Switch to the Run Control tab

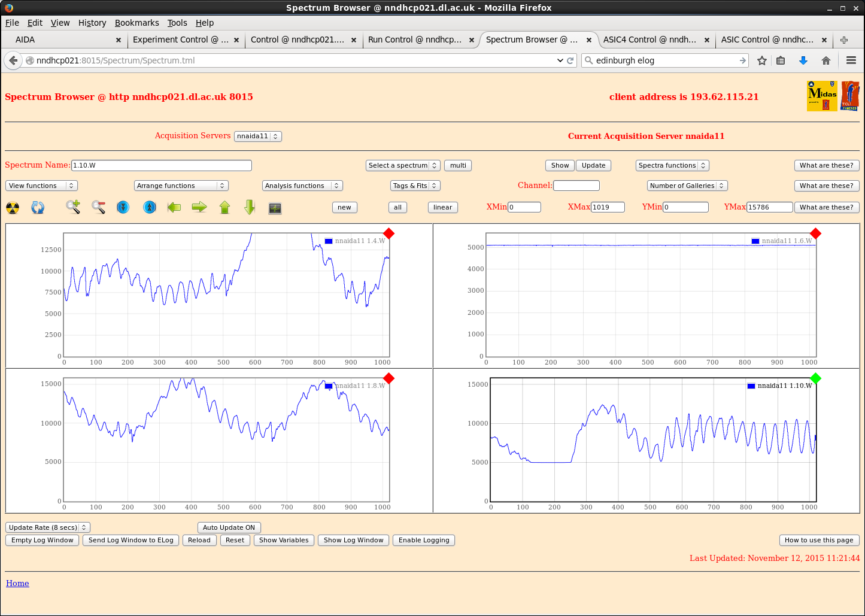[414, 40]
